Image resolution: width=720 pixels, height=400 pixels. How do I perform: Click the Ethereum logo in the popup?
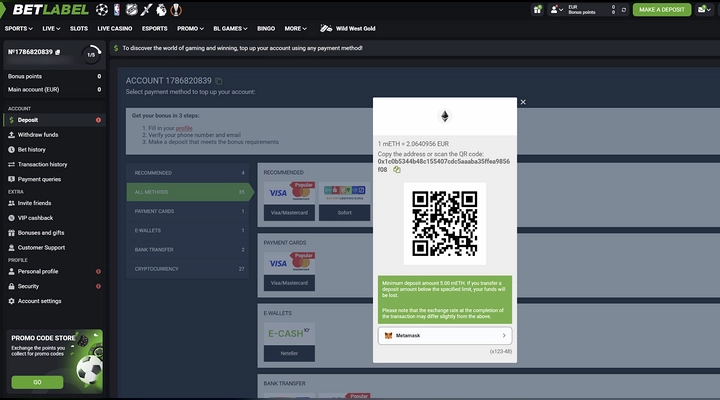[444, 116]
